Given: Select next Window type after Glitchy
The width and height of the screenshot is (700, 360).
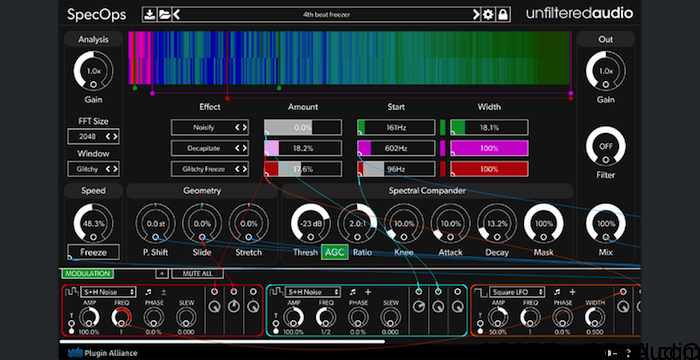Looking at the screenshot, I should click(115, 169).
